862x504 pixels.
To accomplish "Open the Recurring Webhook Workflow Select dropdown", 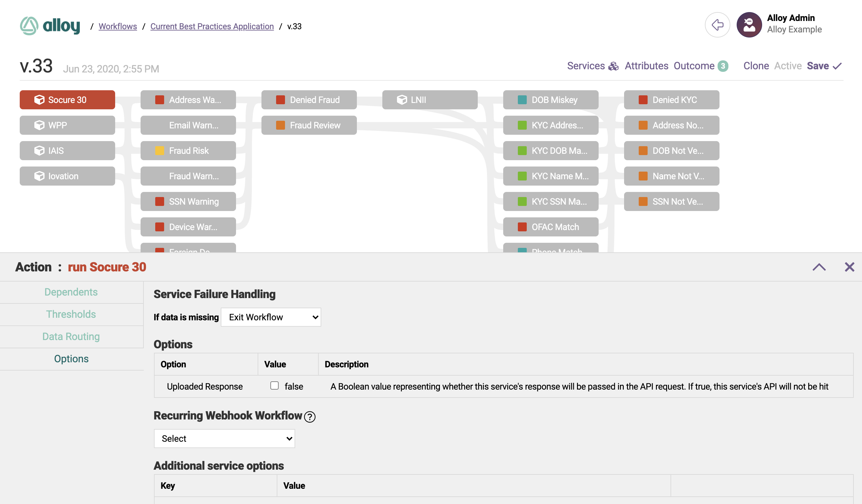I will click(x=224, y=439).
